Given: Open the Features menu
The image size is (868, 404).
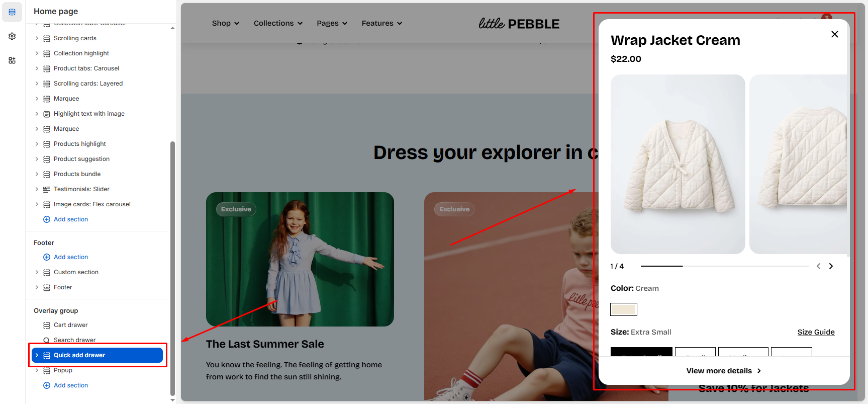Looking at the screenshot, I should tap(382, 23).
